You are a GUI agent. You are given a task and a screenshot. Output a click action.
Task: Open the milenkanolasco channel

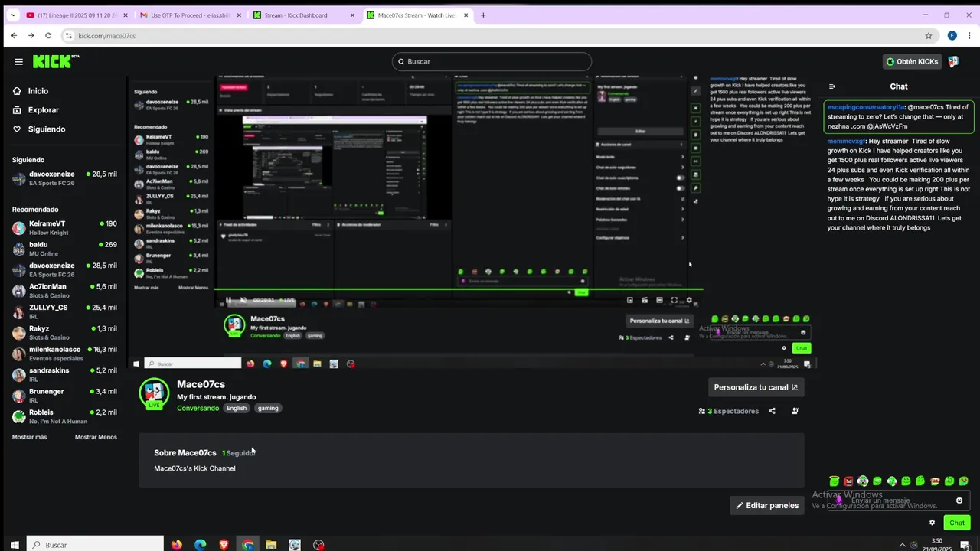[64, 354]
